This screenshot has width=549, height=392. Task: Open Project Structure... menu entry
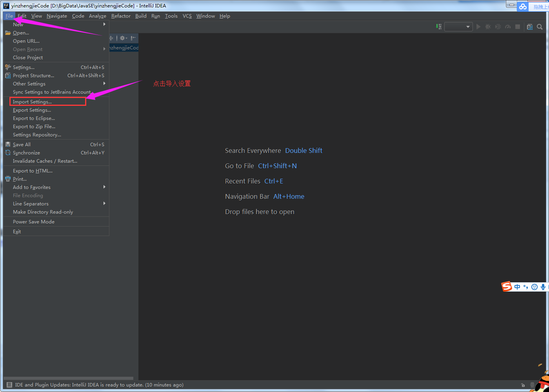(56, 75)
